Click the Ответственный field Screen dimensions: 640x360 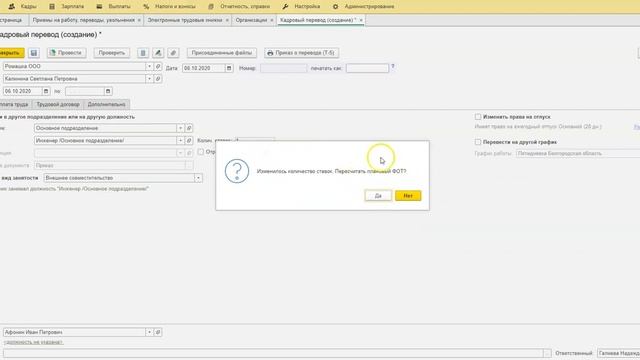click(618, 353)
